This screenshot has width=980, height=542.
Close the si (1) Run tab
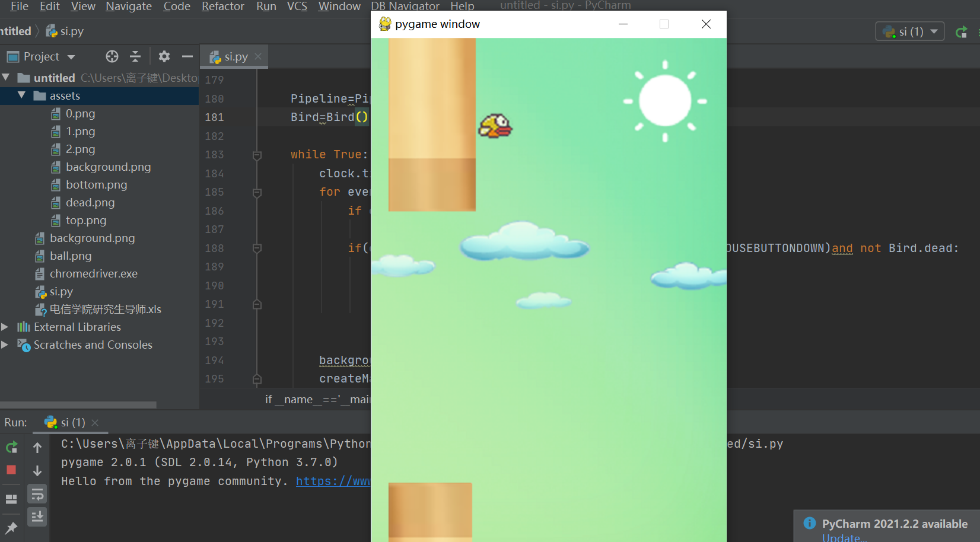point(95,423)
